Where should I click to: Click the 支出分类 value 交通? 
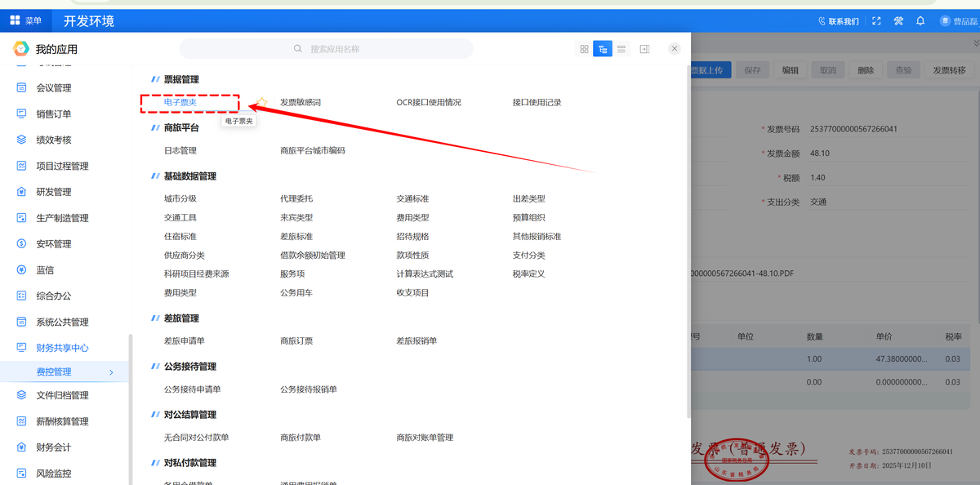point(818,201)
